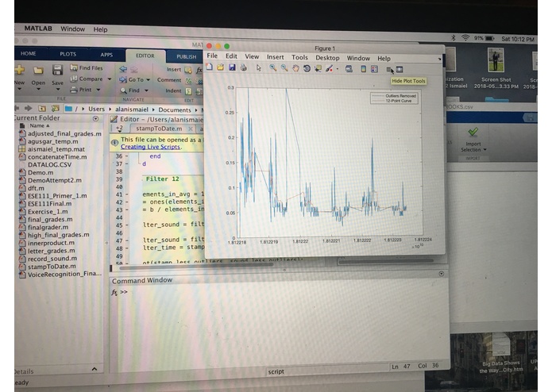
Task: Click the Link Plot icon in figure toolbar
Action: tap(349, 69)
